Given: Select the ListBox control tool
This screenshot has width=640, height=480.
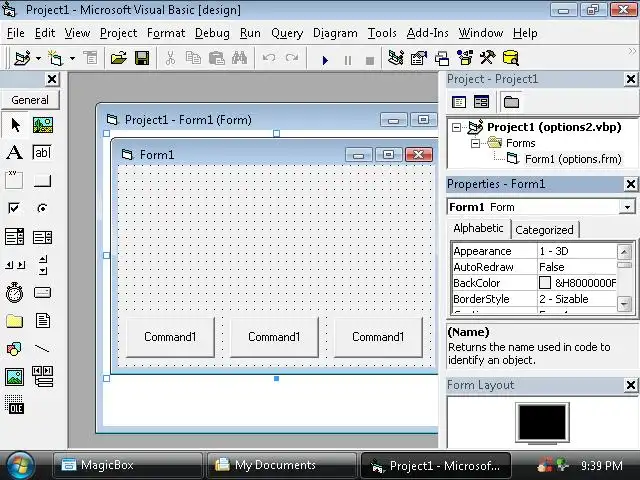Looking at the screenshot, I should coord(42,237).
